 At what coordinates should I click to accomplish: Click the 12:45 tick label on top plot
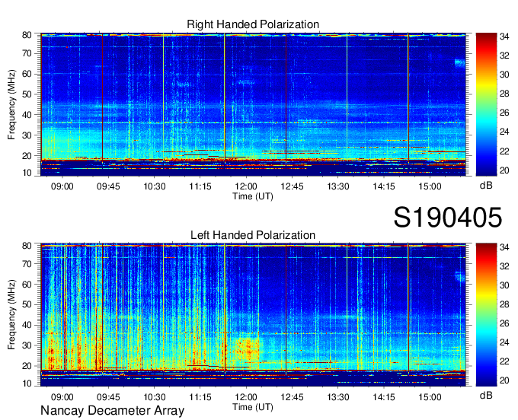tap(292, 186)
